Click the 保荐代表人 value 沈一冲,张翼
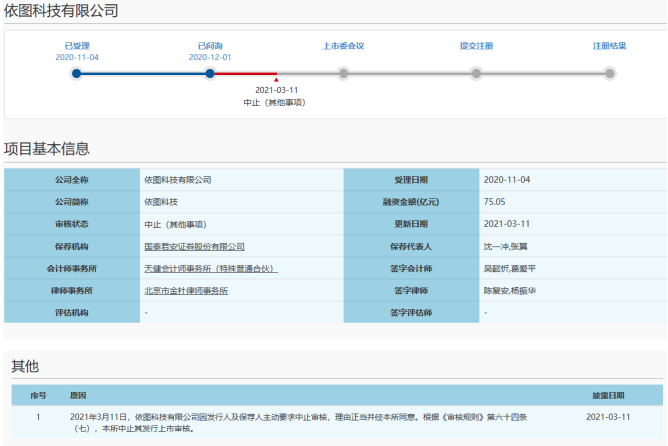The height and width of the screenshot is (446, 668). tap(505, 247)
